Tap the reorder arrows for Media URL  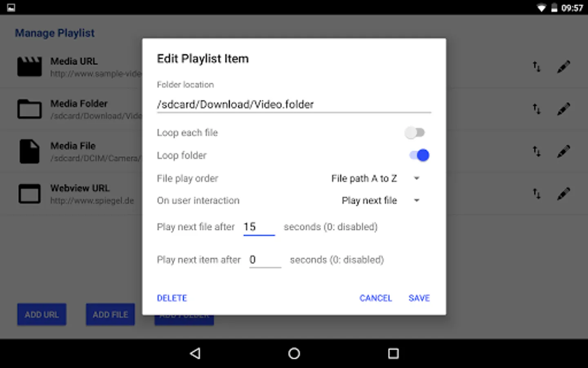coord(537,67)
